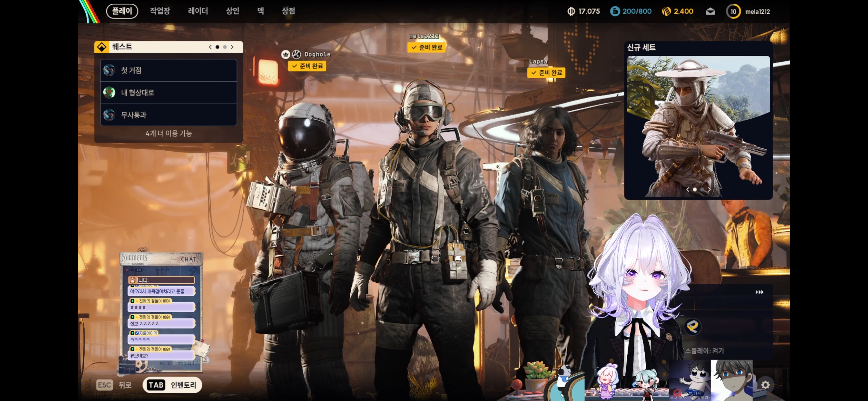868x401 pixels.
Task: Click the pink-dress chibi character emote
Action: [x=608, y=382]
